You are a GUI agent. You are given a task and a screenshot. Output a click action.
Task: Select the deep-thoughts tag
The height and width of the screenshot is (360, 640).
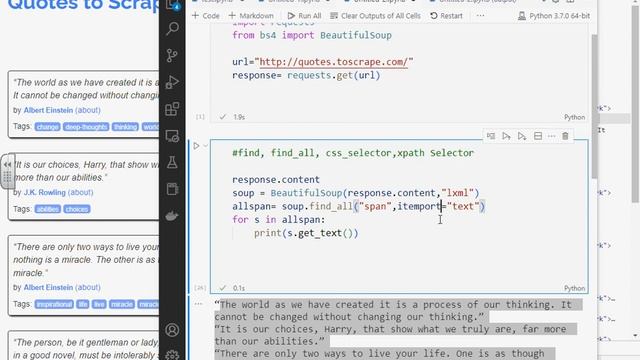tap(86, 127)
